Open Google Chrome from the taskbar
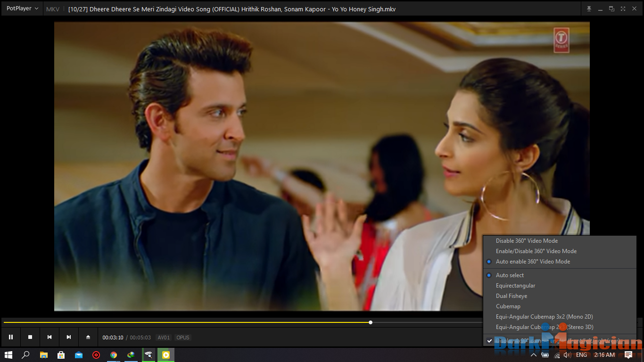 [114, 355]
